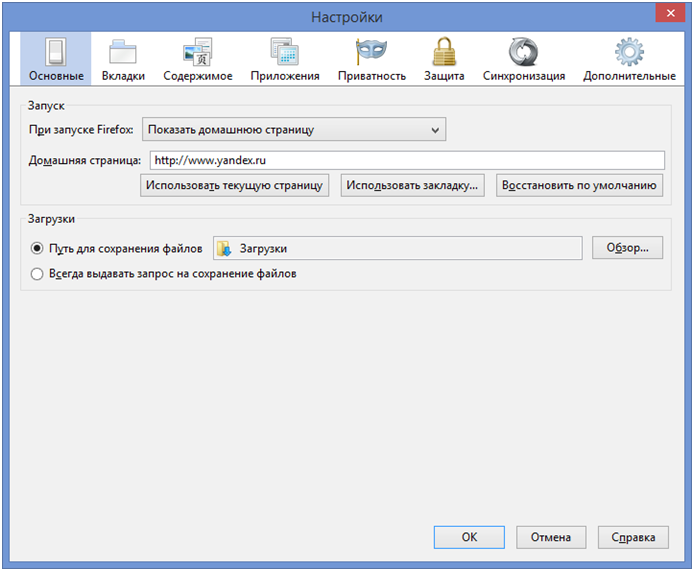Confirm settings with the OK button
This screenshot has height=571, width=694.
point(469,537)
